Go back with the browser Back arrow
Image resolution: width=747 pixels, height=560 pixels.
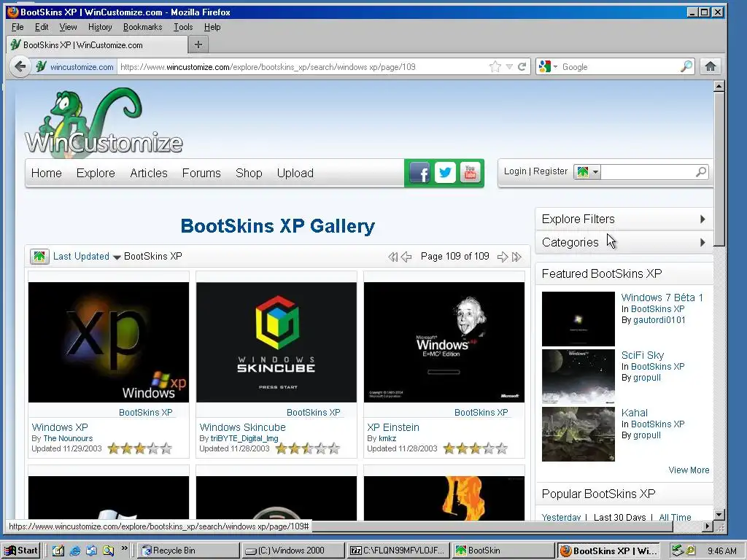[20, 66]
